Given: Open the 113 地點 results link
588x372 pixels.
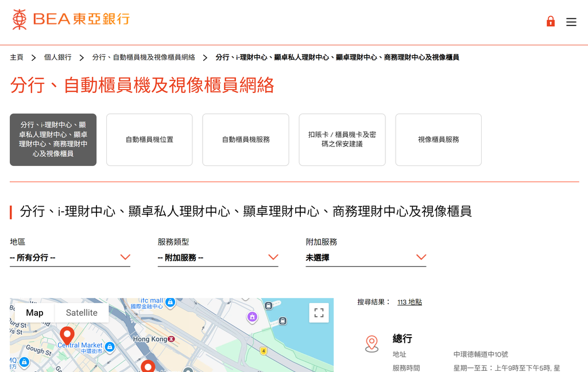Looking at the screenshot, I should [x=409, y=302].
